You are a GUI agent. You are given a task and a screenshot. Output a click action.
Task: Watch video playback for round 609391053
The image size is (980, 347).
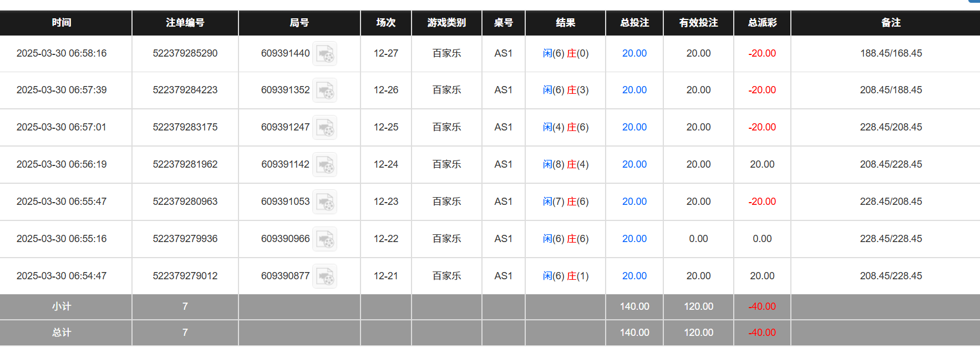point(324,202)
